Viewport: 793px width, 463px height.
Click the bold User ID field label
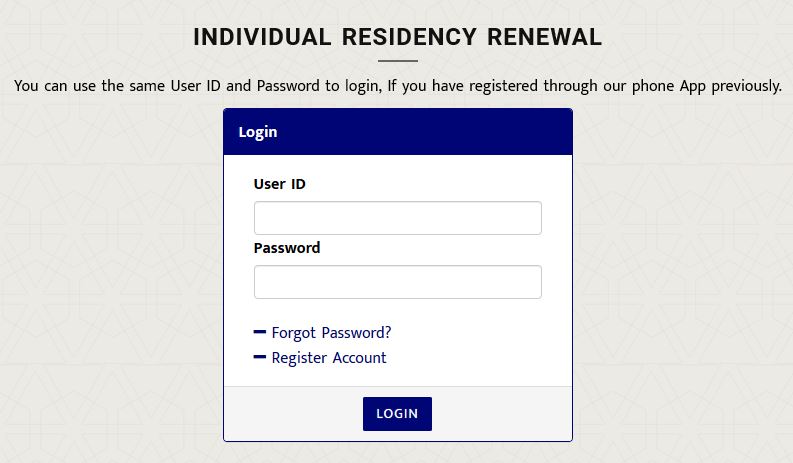click(280, 184)
